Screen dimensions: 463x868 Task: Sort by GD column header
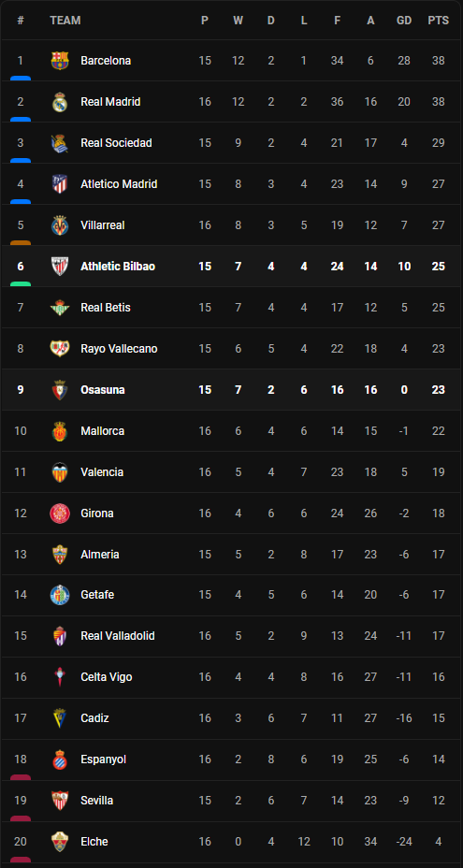pos(404,21)
